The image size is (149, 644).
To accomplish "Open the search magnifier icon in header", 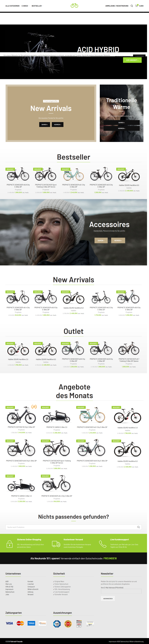I will coord(132,6).
